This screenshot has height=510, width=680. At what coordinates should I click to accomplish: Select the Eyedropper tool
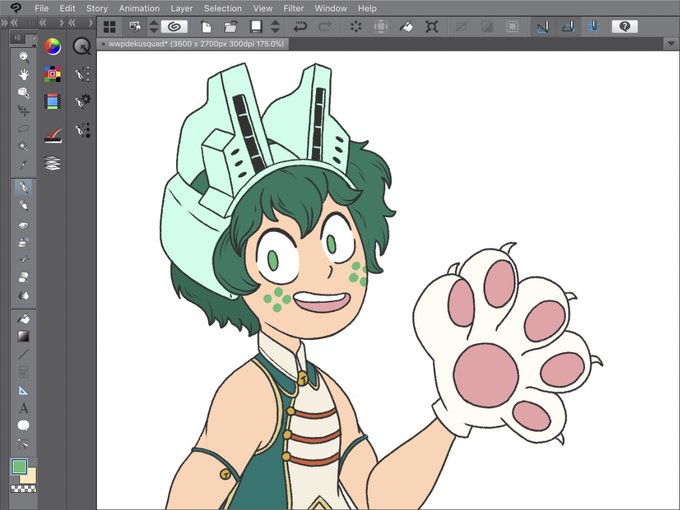23,164
